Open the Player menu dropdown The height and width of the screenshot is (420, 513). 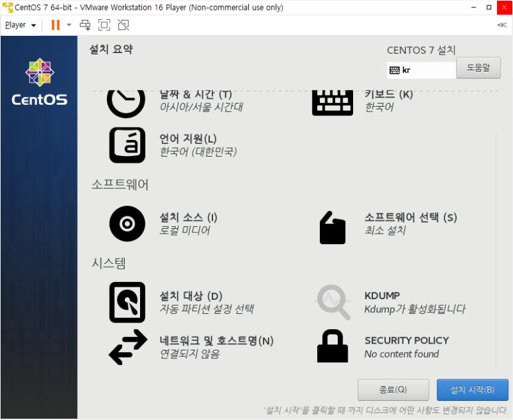pos(21,25)
